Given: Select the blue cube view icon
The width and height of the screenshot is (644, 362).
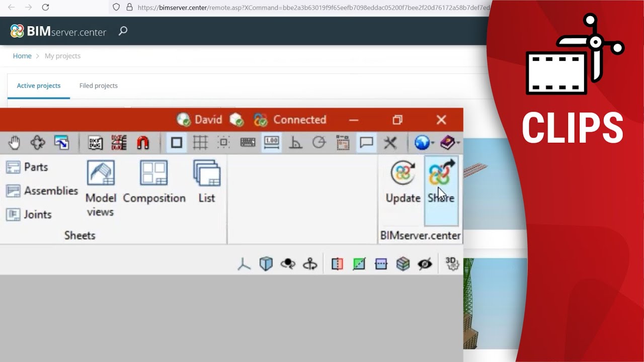Looking at the screenshot, I should [x=266, y=264].
